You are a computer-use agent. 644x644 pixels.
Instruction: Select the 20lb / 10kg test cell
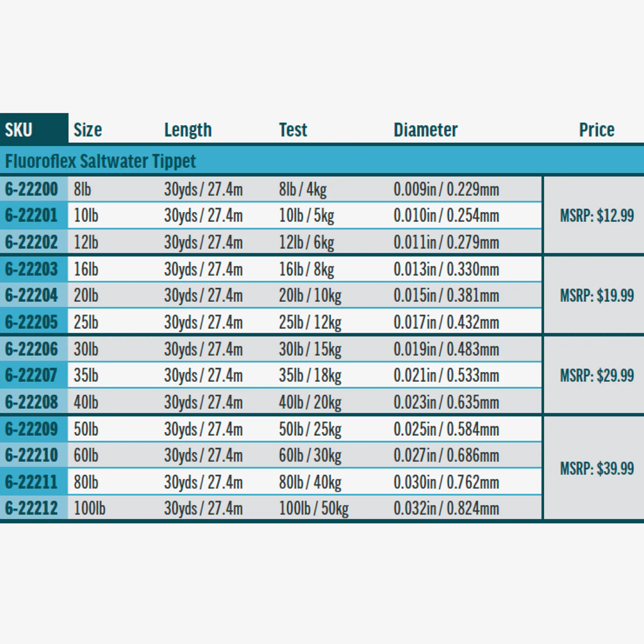pos(309,296)
